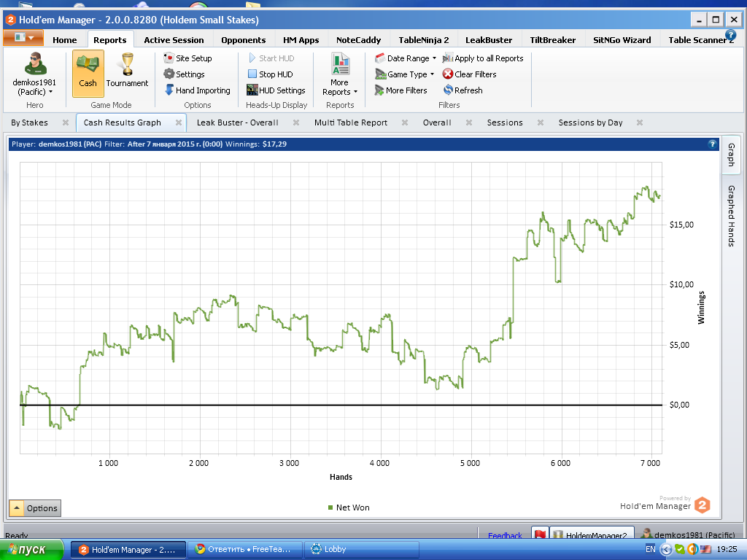This screenshot has height=560, width=747.
Task: Switch to Multi Table Report tab
Action: (351, 122)
